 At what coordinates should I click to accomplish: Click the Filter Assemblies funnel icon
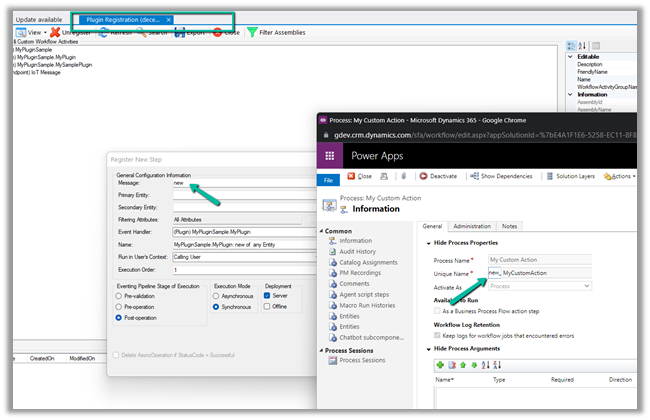pyautogui.click(x=252, y=32)
